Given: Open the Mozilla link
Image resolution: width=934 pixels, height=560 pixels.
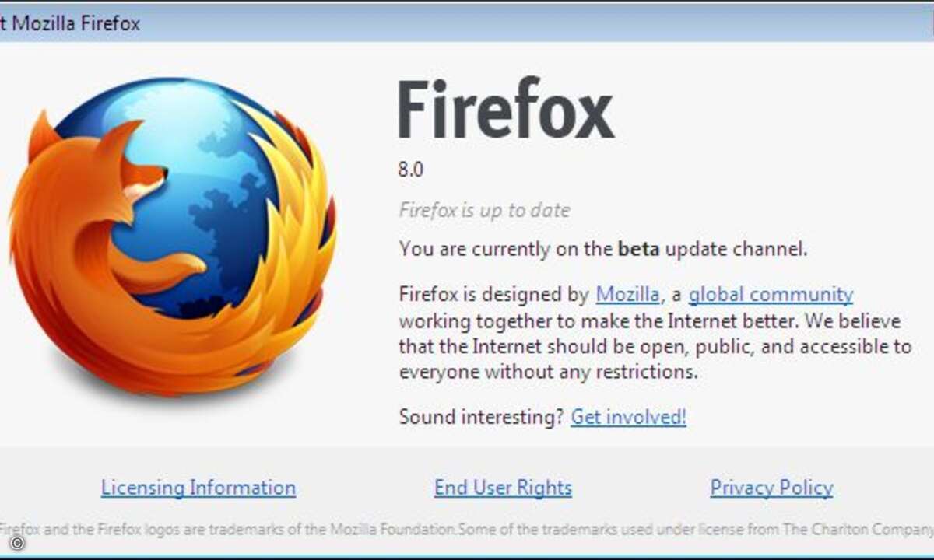Looking at the screenshot, I should 628,294.
